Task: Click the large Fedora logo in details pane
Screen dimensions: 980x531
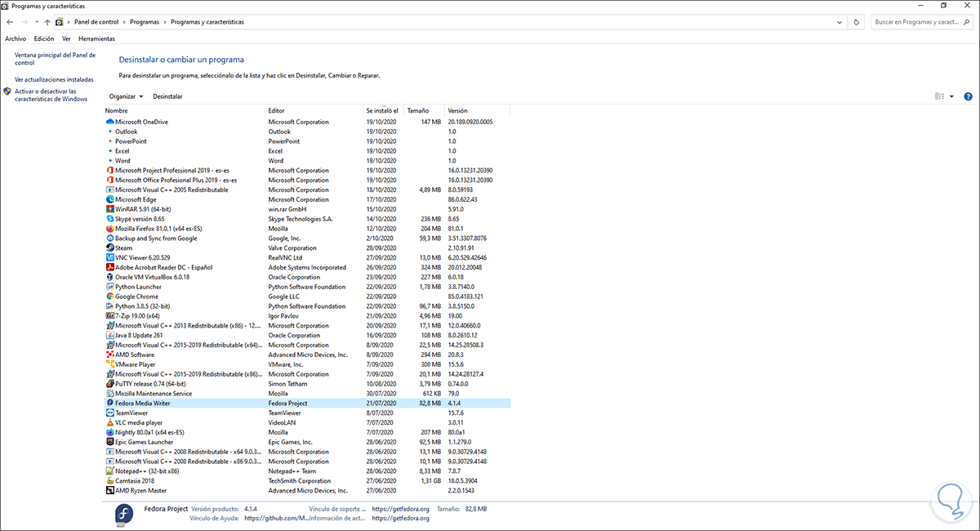Action: tap(126, 513)
